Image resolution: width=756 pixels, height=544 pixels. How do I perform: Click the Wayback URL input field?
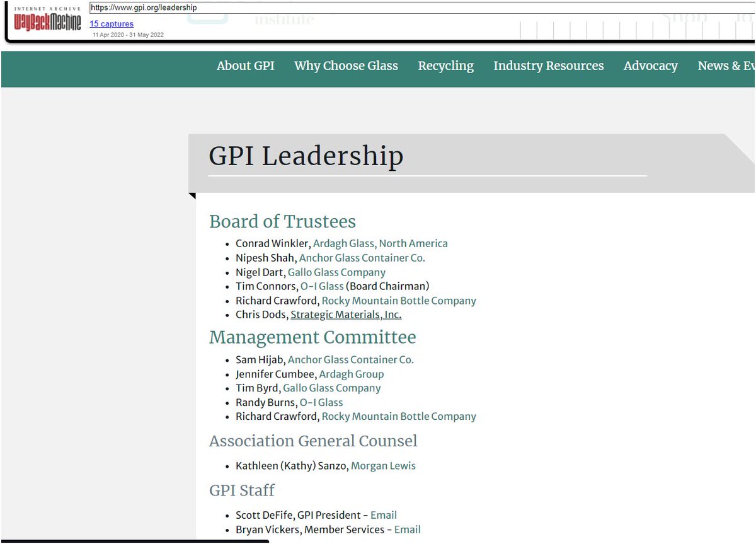point(421,8)
